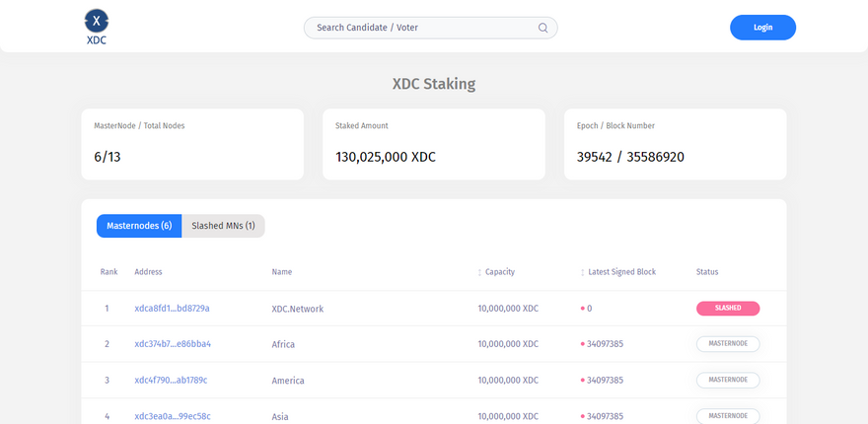Click the search magnifier icon

tap(542, 28)
